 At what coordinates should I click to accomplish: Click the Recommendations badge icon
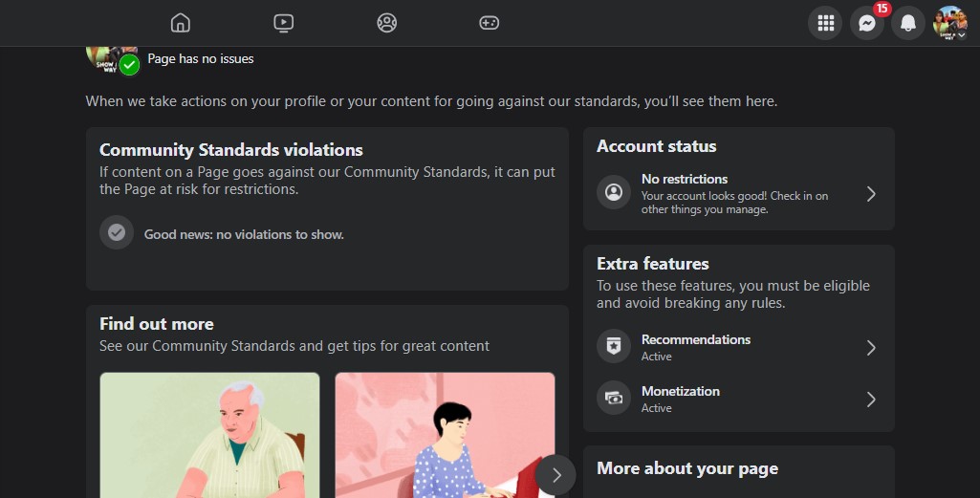coord(614,346)
